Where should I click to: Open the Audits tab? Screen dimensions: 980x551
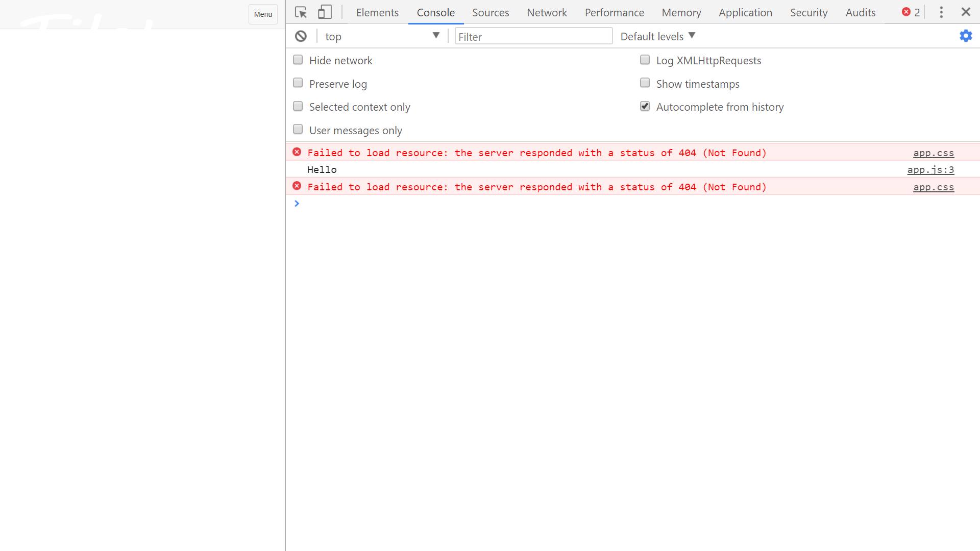pyautogui.click(x=861, y=12)
